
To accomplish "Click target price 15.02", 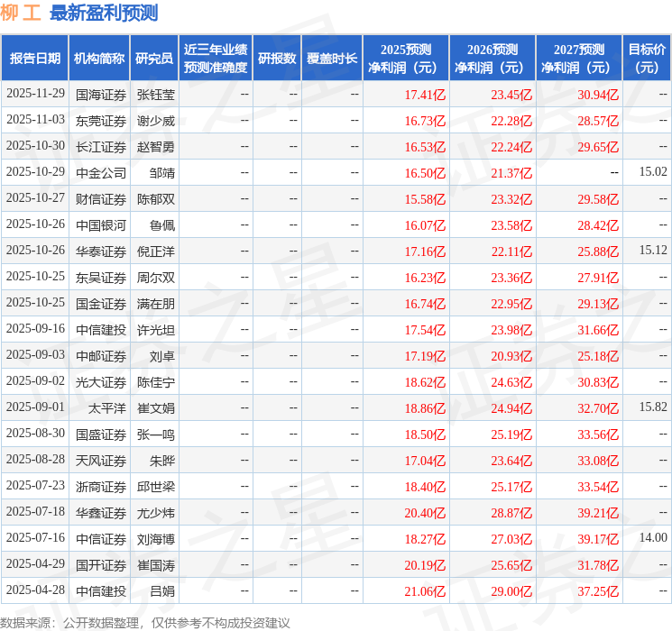I will coord(653,172).
